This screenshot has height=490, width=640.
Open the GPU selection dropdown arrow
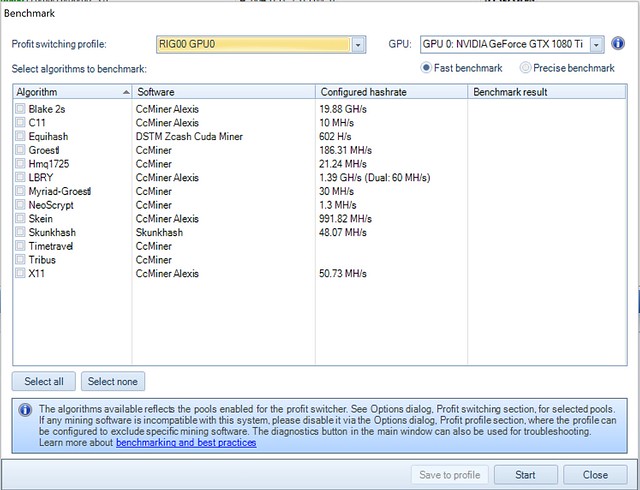point(596,44)
